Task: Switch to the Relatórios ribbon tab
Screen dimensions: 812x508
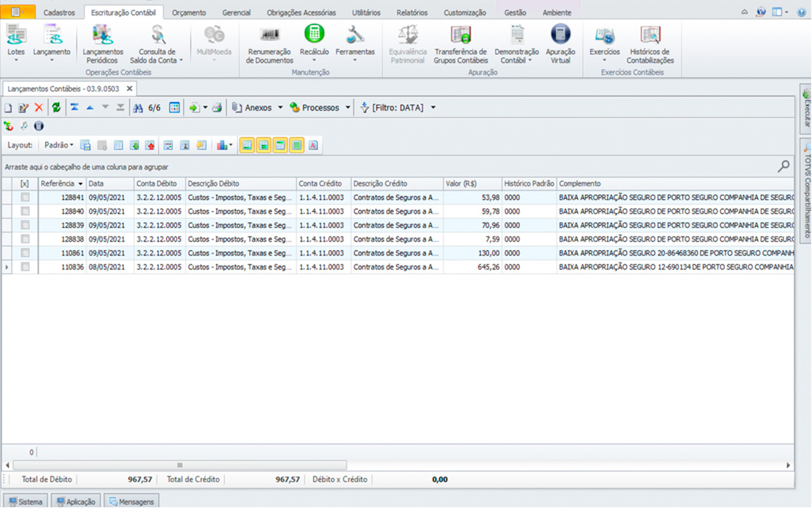Action: tap(412, 13)
